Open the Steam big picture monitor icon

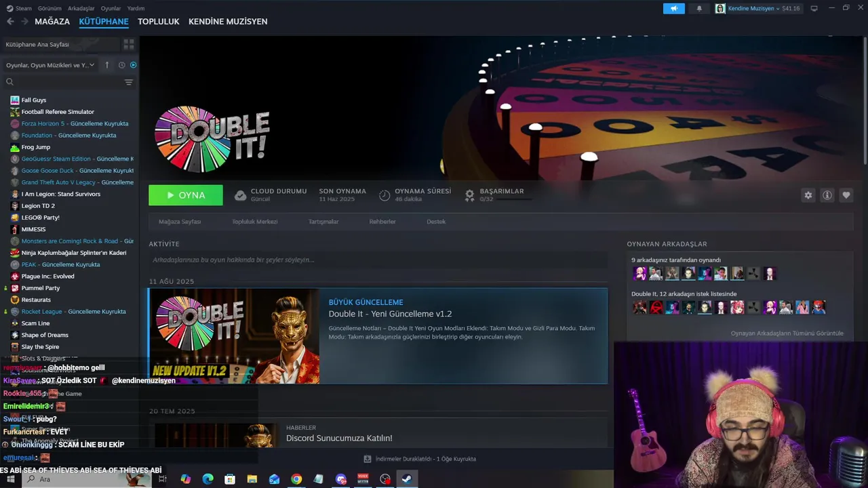(x=814, y=8)
